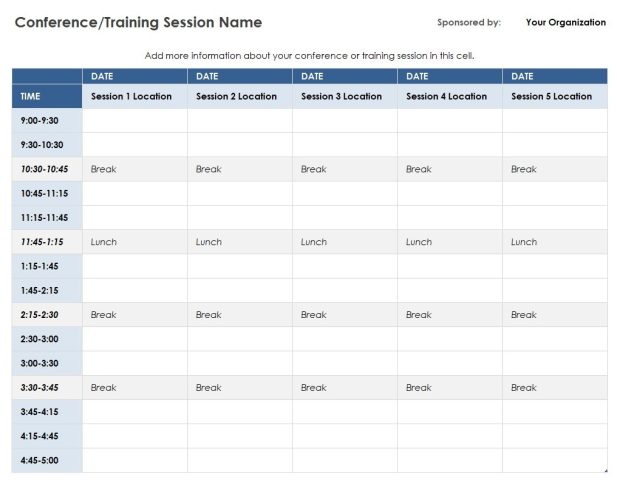The height and width of the screenshot is (500, 617).
Task: Click the Session 2 Location header
Action: pos(239,97)
